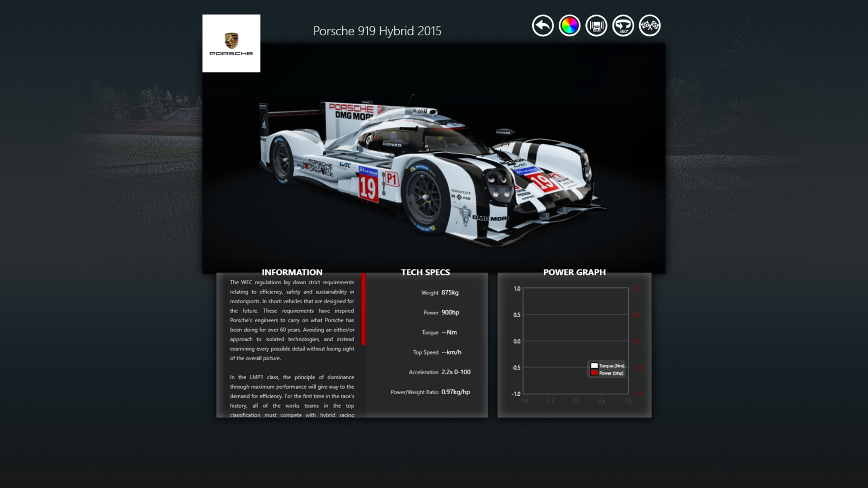Open the 360° showroom view
Viewport: 868px width, 488px height.
click(x=623, y=25)
